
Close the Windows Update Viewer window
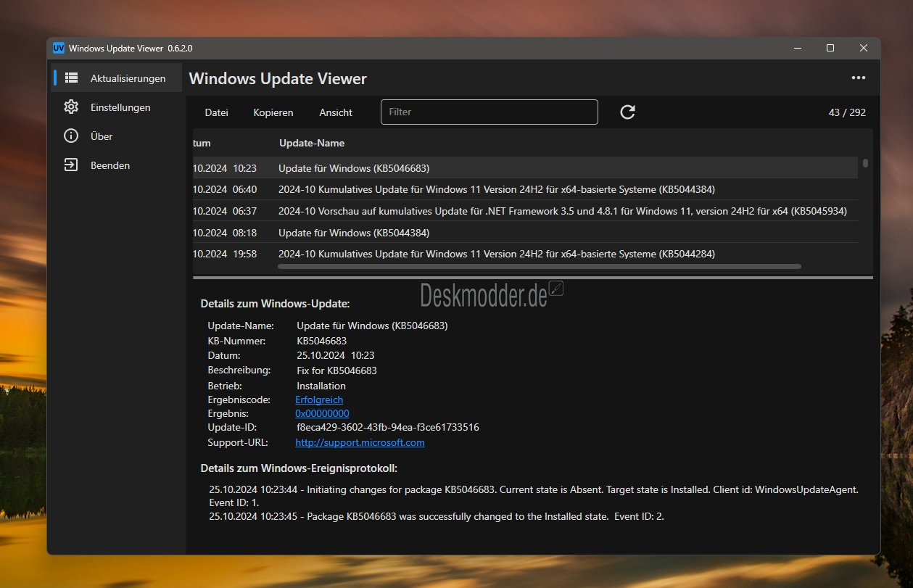864,48
